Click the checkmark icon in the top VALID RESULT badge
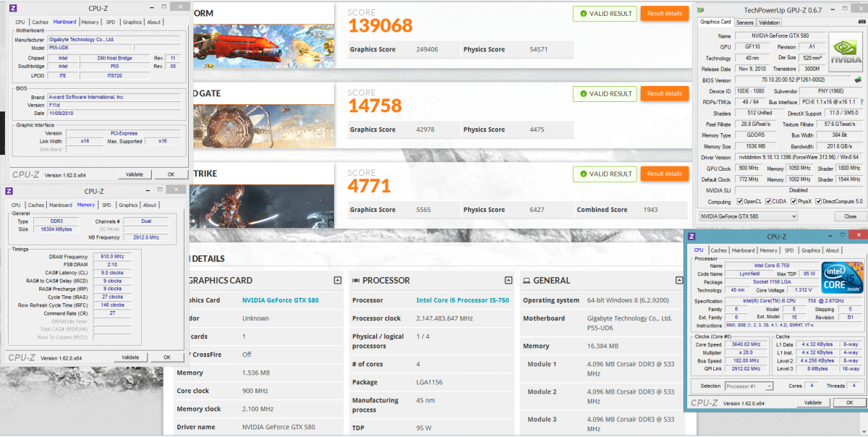This screenshot has width=868, height=437. click(583, 13)
